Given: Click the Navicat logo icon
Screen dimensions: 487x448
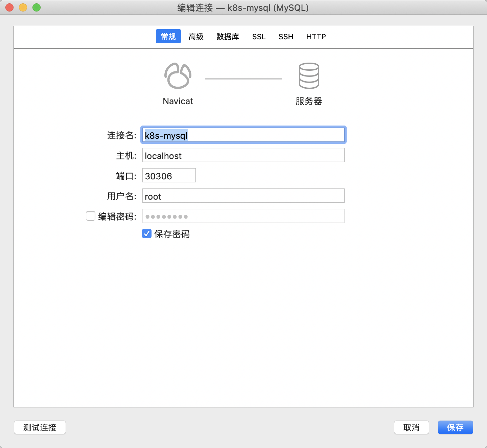Looking at the screenshot, I should (178, 75).
